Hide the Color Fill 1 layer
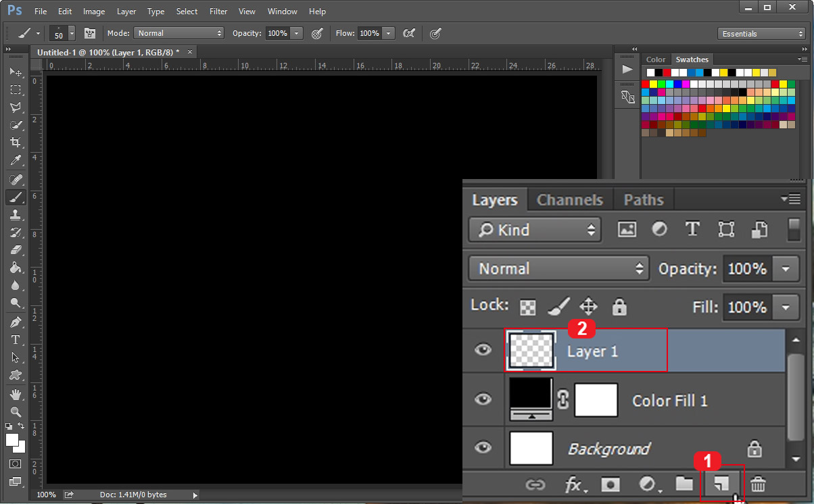The image size is (814, 504). click(x=483, y=399)
